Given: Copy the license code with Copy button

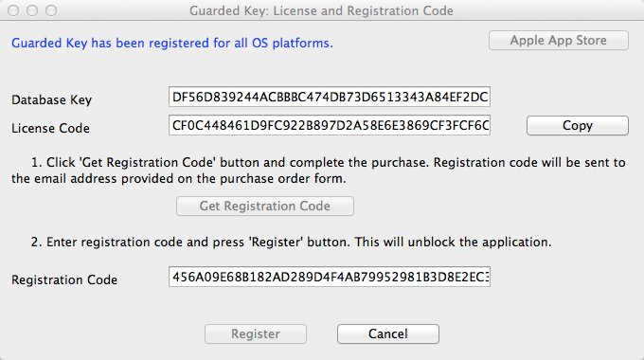Looking at the screenshot, I should pyautogui.click(x=578, y=125).
